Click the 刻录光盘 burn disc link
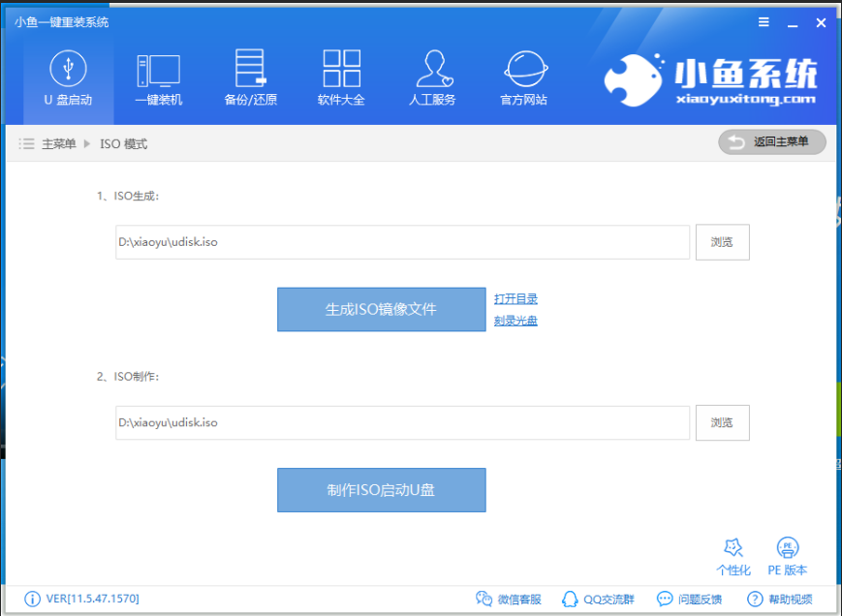The height and width of the screenshot is (616, 842). pyautogui.click(x=515, y=320)
